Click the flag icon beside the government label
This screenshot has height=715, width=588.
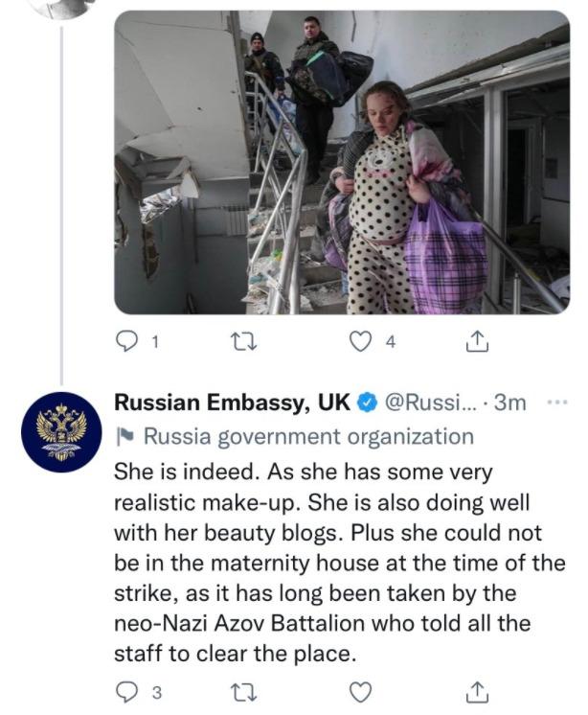point(124,438)
